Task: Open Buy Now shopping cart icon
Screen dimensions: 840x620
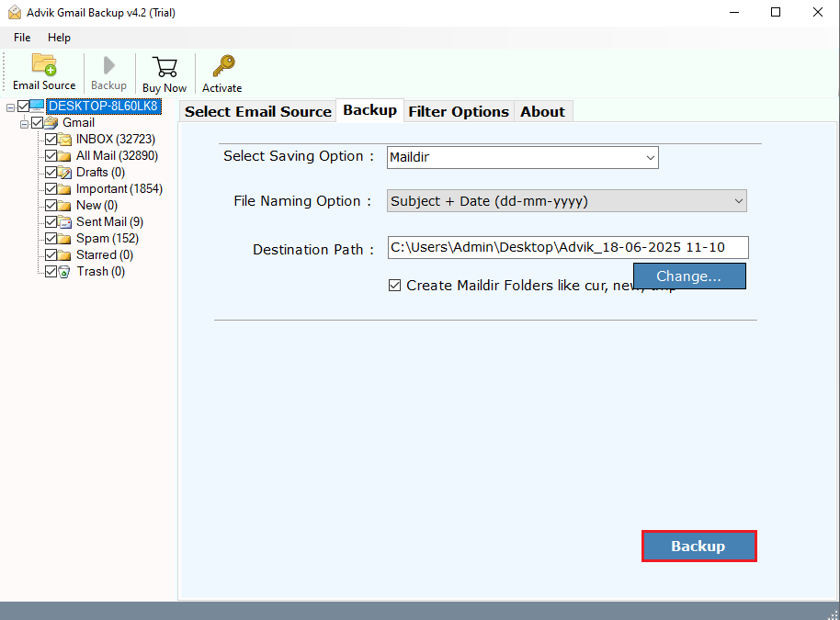Action: tap(165, 67)
